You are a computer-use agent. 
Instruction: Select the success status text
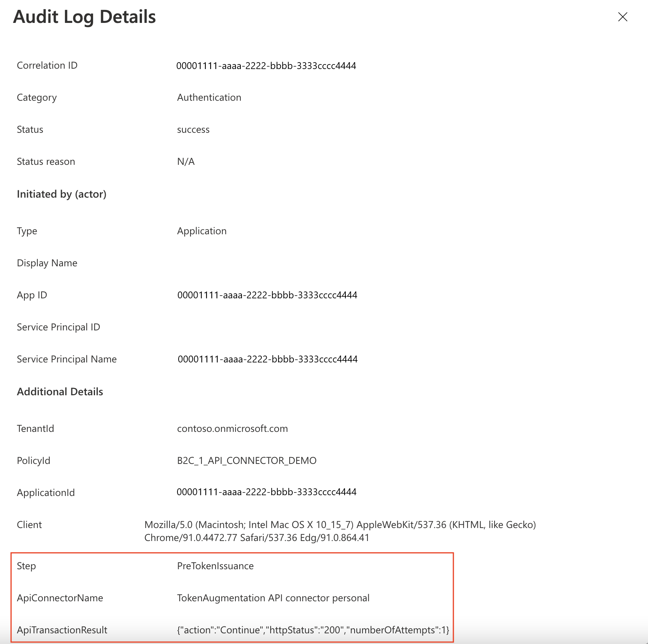pyautogui.click(x=193, y=129)
